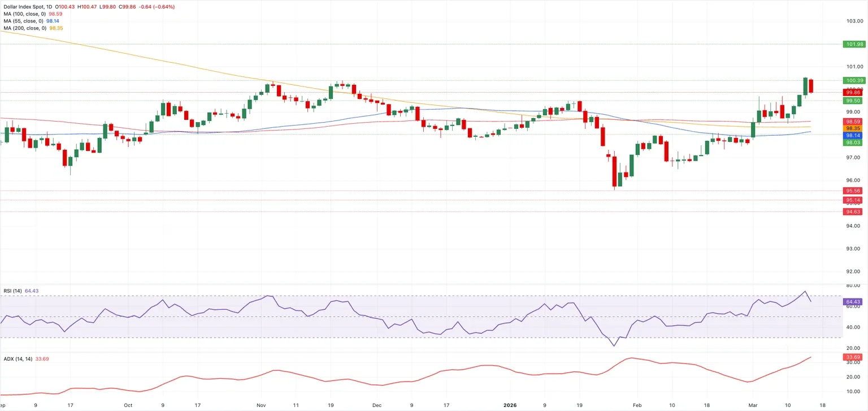Viewport: 868px width, 411px height.
Task: Click the green 101.98 price level tag
Action: (x=853, y=44)
